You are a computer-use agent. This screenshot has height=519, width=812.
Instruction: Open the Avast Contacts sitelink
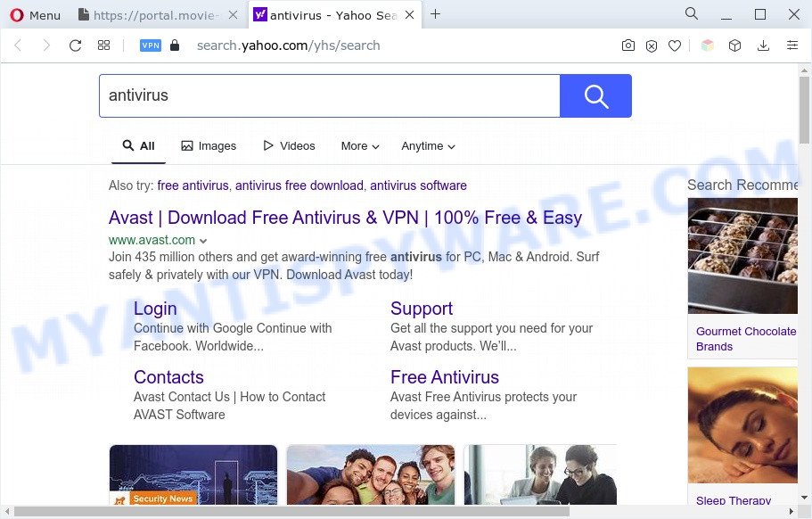coord(168,377)
